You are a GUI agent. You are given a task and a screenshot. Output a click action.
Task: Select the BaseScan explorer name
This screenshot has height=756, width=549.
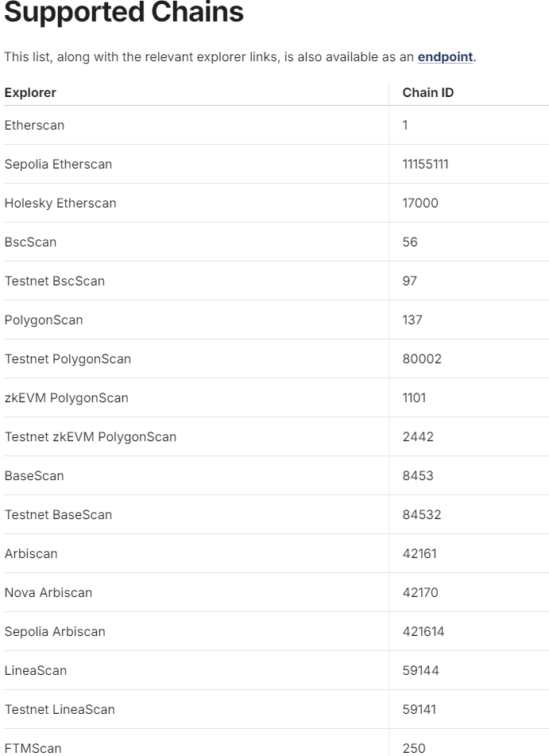[34, 476]
